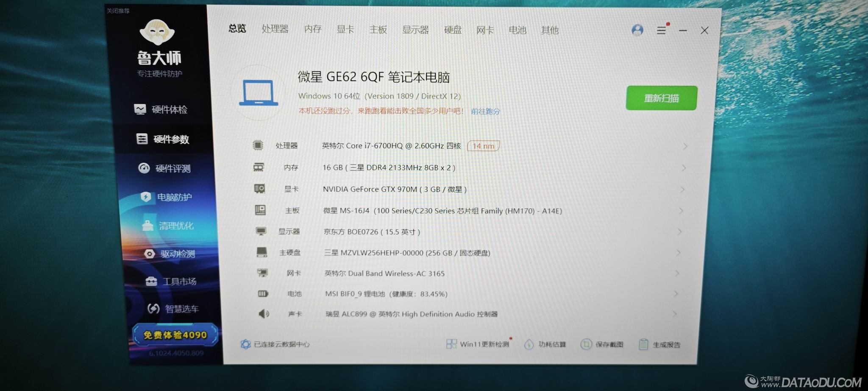
Task: Switch to the 网卡 tab
Action: pyautogui.click(x=485, y=30)
